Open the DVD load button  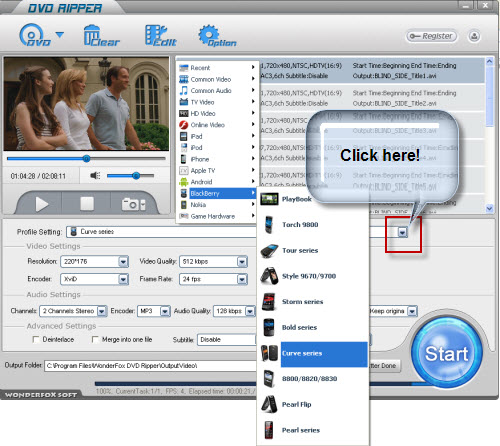pos(35,35)
